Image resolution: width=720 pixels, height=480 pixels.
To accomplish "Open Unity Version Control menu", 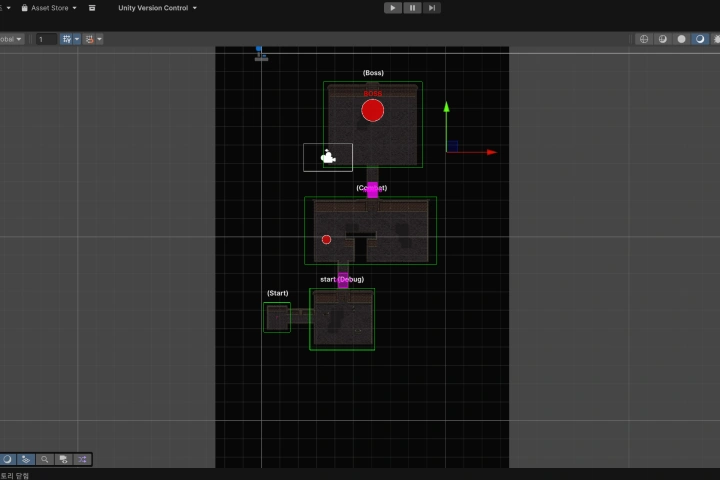I will 158,8.
